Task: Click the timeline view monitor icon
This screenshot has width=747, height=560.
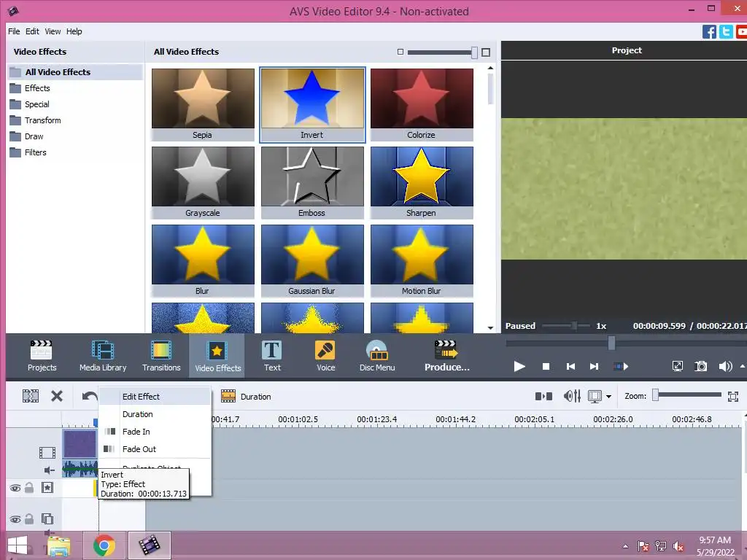Action: (x=595, y=396)
